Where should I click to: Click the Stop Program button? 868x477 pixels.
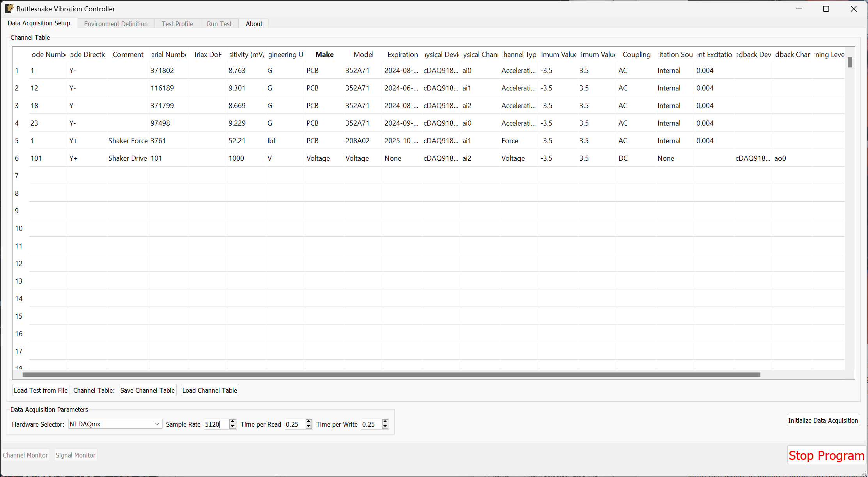click(x=826, y=455)
